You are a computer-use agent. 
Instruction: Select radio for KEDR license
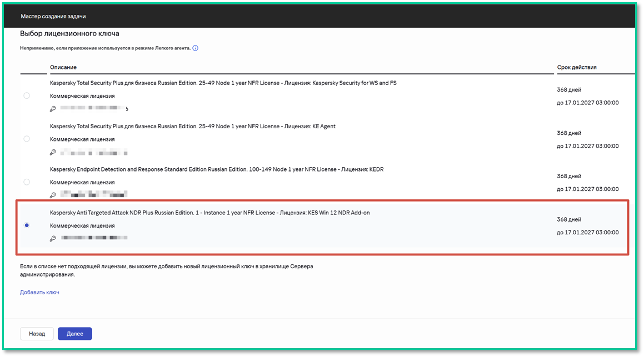pos(27,182)
